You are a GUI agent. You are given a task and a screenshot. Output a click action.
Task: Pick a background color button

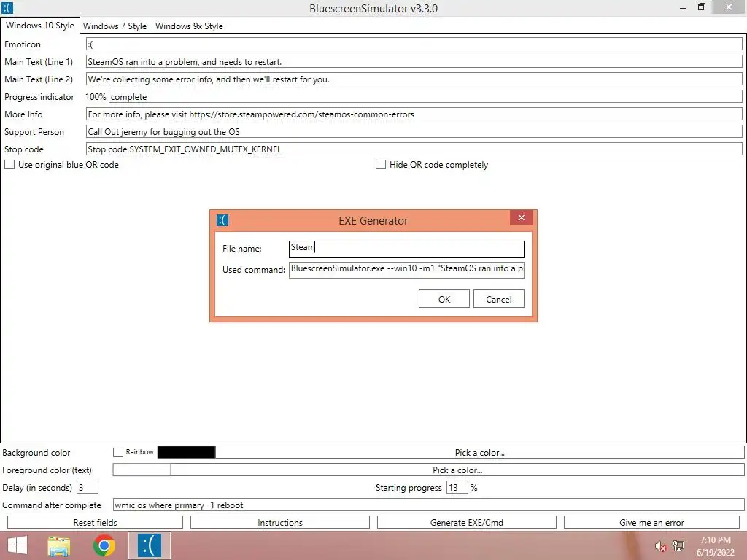[480, 452]
